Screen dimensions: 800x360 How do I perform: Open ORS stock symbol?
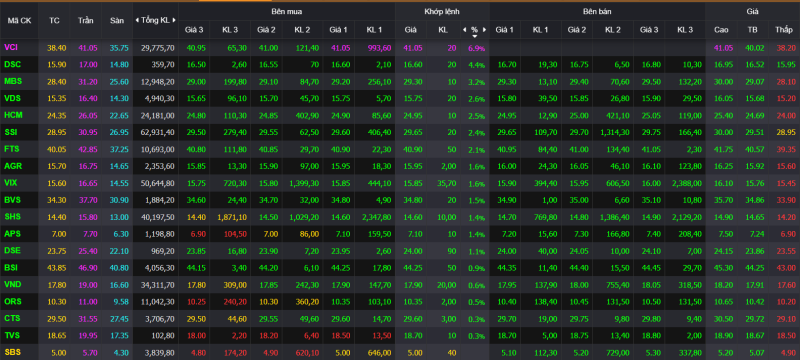pyautogui.click(x=12, y=301)
